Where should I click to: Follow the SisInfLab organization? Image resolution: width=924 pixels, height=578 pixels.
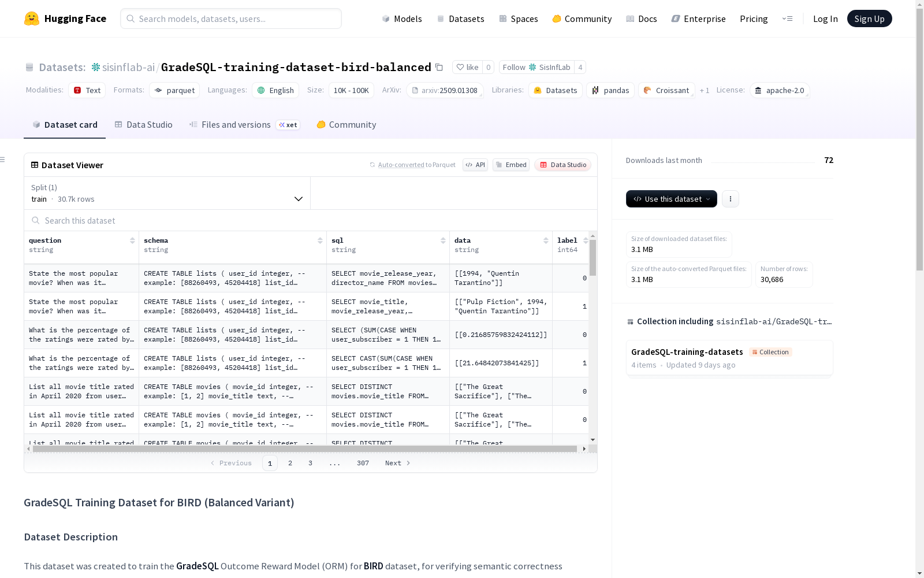[536, 67]
